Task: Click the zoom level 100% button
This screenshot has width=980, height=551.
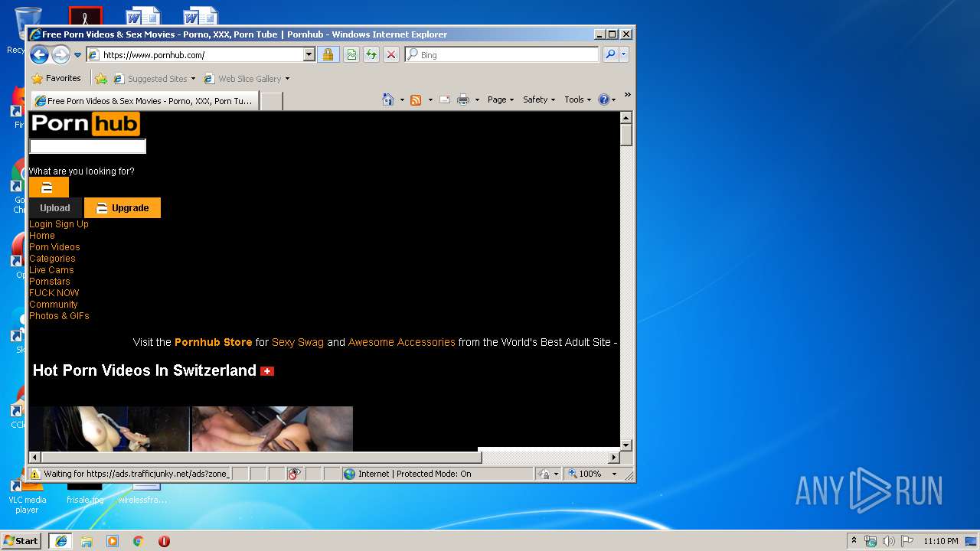Action: (x=584, y=474)
